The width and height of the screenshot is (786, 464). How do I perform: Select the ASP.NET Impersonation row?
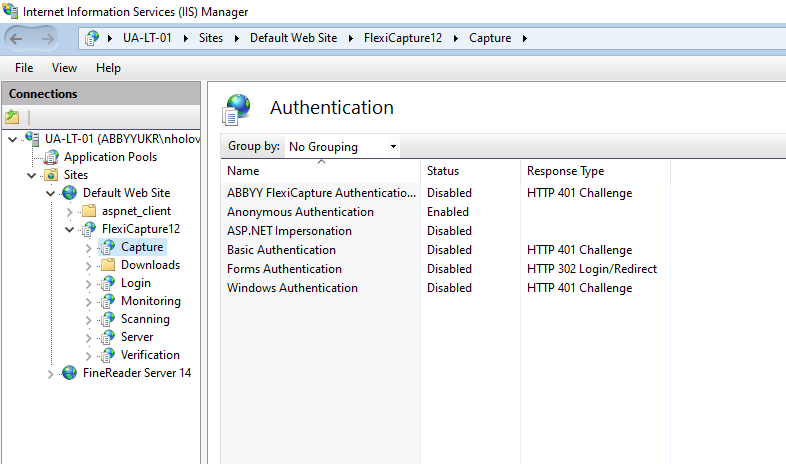pyautogui.click(x=446, y=231)
